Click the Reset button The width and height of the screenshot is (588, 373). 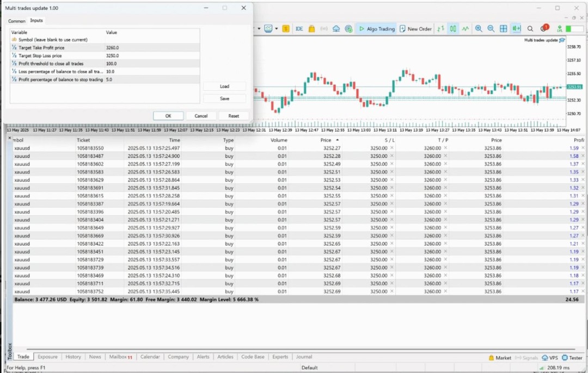[x=234, y=116]
